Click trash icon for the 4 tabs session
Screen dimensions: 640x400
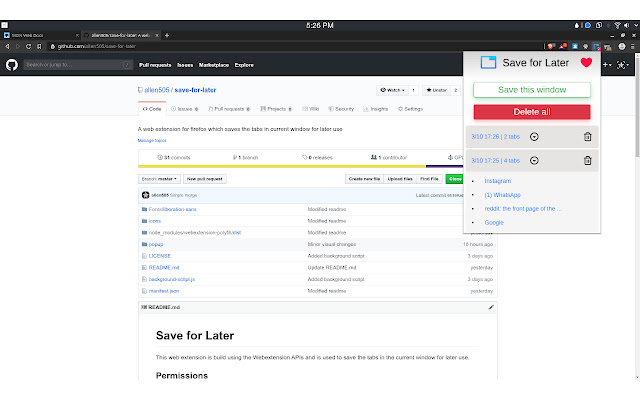587,160
